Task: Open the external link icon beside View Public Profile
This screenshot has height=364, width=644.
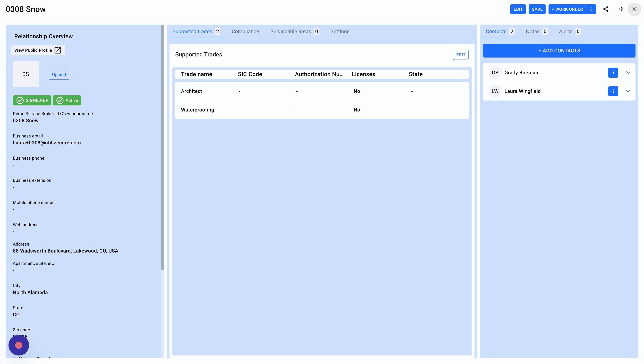Action: click(x=58, y=50)
